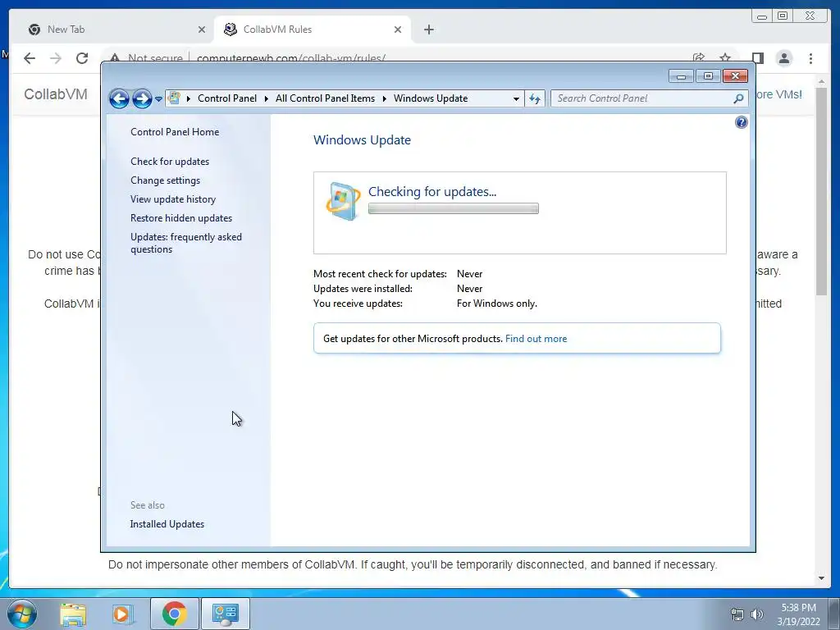
Task: Open Installed Updates link
Action: (x=167, y=524)
